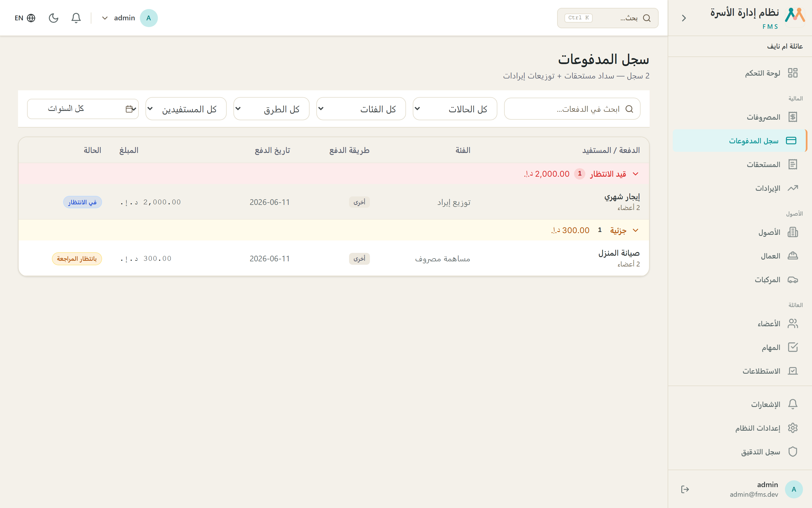The image size is (812, 508).
Task: Click the عائلة ام نايف family name
Action: (x=785, y=46)
